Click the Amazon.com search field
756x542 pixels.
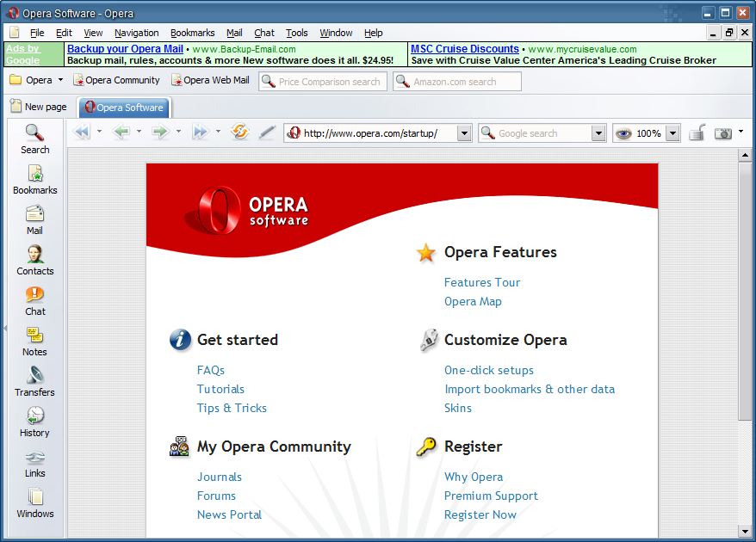click(x=457, y=82)
